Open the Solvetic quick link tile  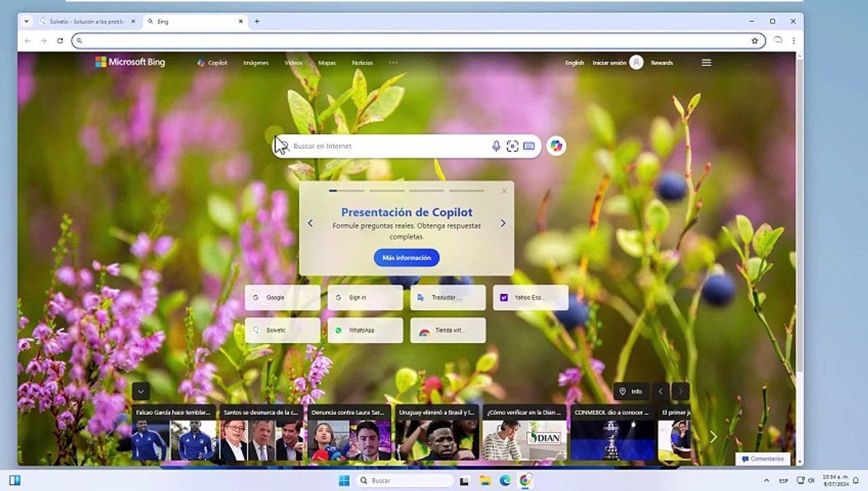click(x=283, y=330)
